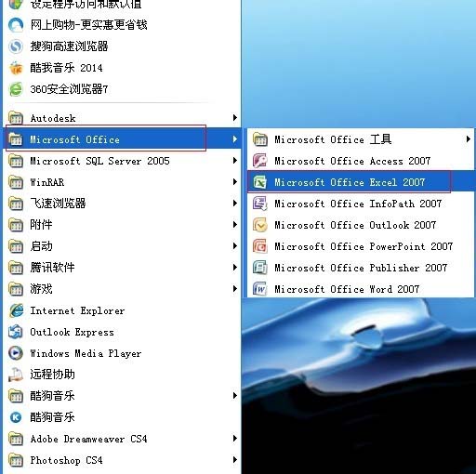This screenshot has height=474, width=476.
Task: Expand the 附件 submenu arrow
Action: [x=235, y=225]
